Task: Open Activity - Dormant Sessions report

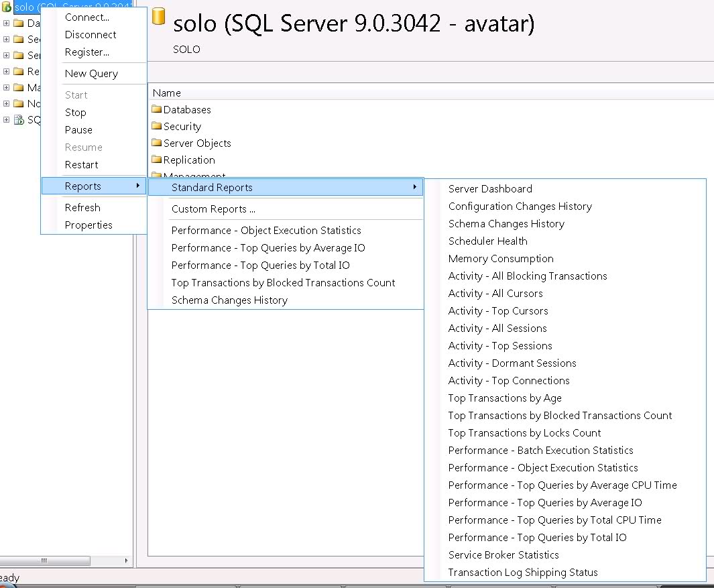Action: click(x=512, y=363)
